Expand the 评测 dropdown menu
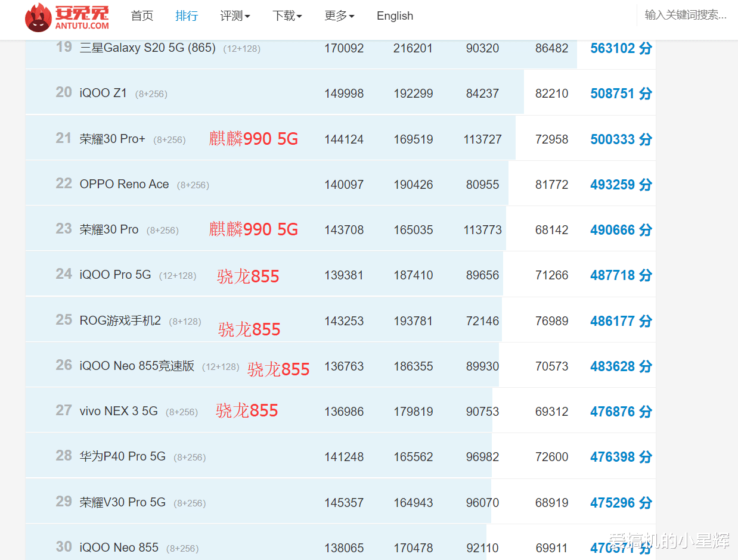738x560 pixels. pyautogui.click(x=235, y=16)
